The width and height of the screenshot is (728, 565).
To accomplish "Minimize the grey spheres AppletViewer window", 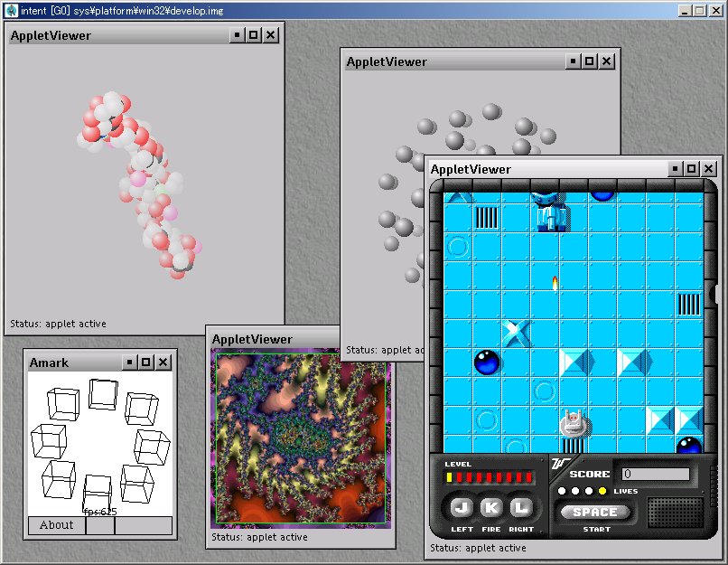I will (x=573, y=61).
